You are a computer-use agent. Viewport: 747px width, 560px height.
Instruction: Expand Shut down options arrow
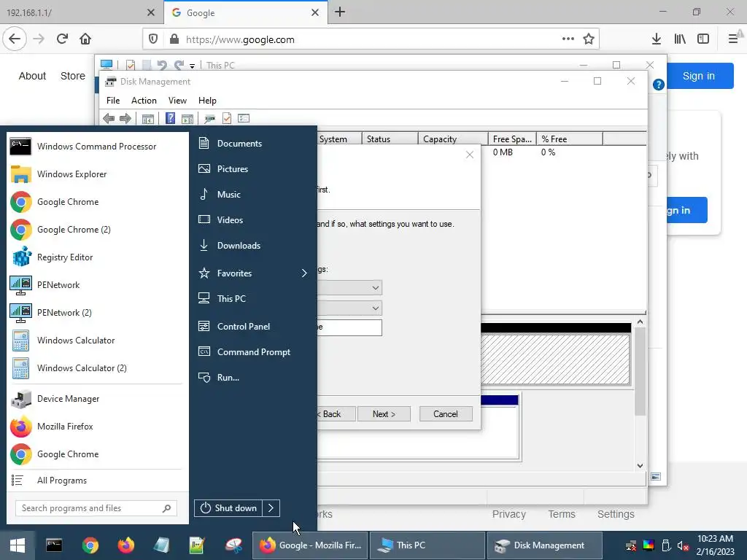tap(271, 508)
